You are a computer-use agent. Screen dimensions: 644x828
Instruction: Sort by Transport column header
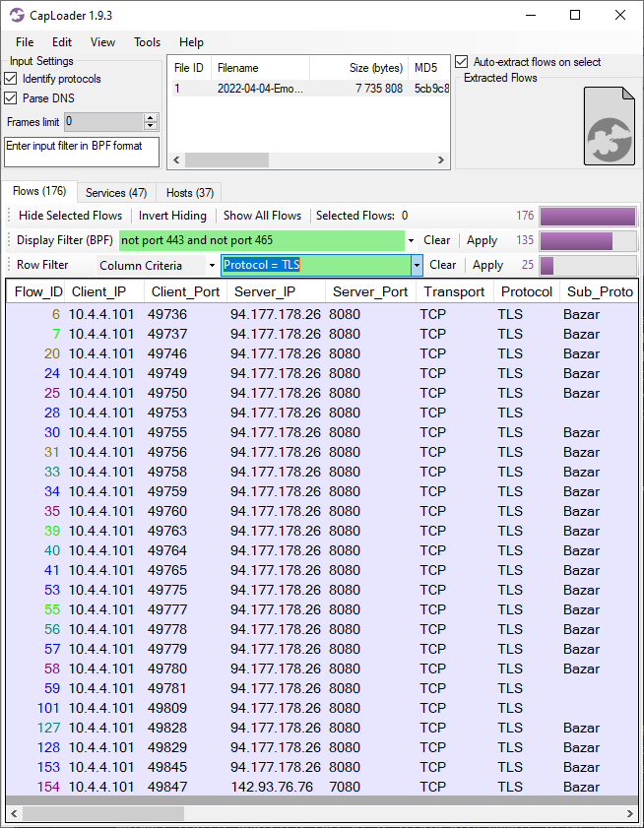(455, 292)
